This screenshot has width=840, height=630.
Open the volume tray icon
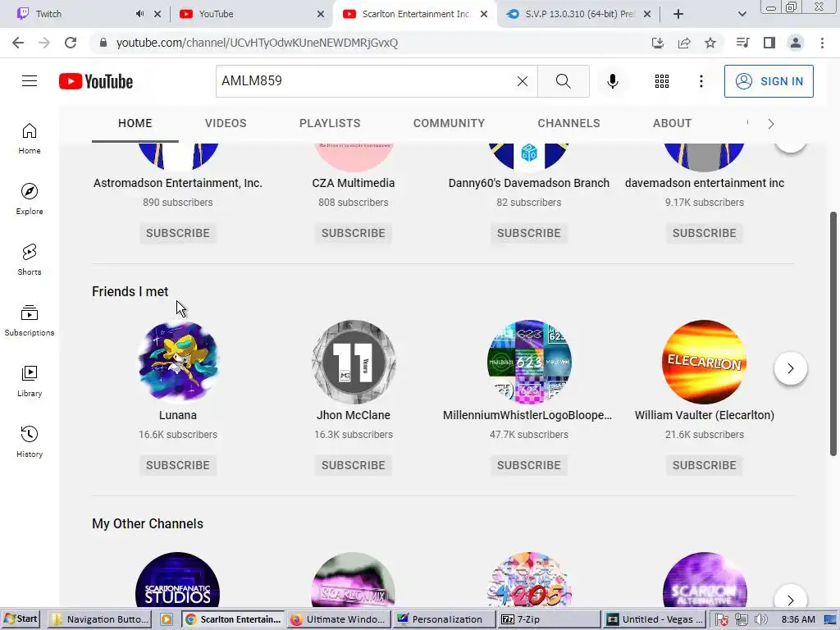[760, 620]
